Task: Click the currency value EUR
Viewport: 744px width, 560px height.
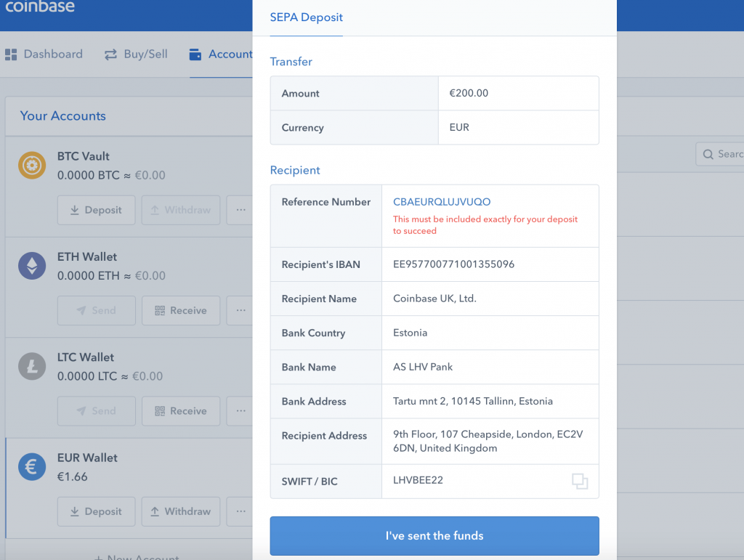Action: click(459, 127)
